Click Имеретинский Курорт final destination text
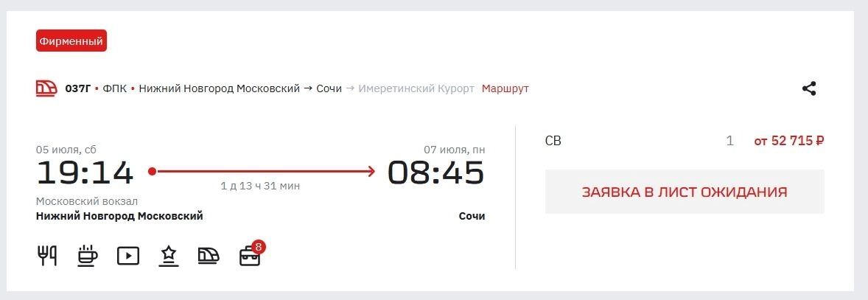Image resolution: width=868 pixels, height=300 pixels. tap(416, 88)
